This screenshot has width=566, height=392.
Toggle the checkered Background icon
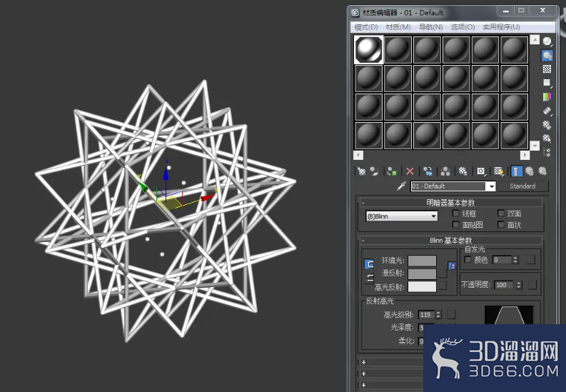(x=547, y=69)
